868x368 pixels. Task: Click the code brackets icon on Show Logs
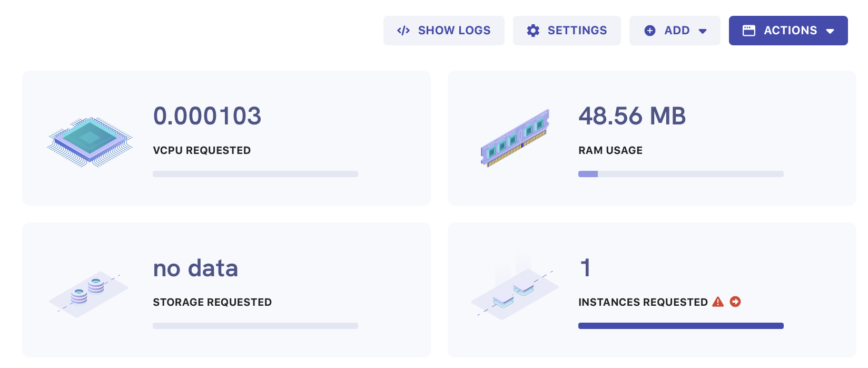pos(403,31)
